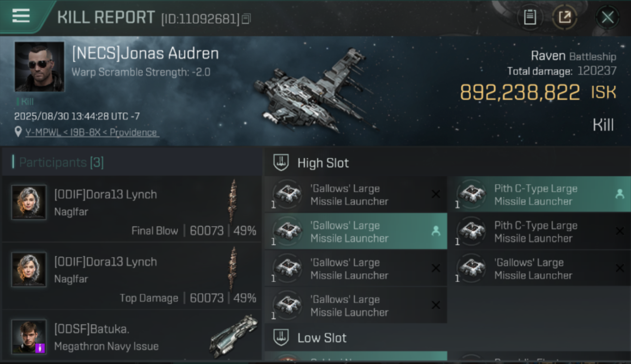Open the clipboard report icon
Screen dimensions: 631x364
530,17
